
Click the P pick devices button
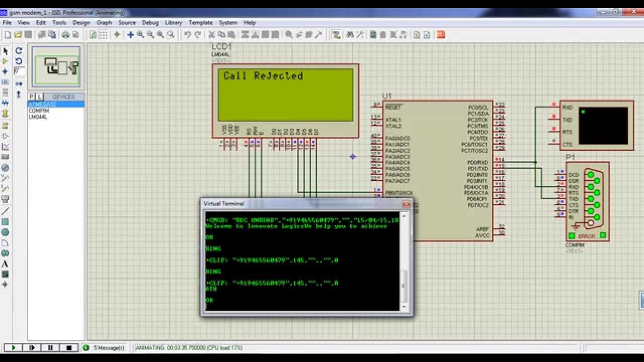[32, 97]
